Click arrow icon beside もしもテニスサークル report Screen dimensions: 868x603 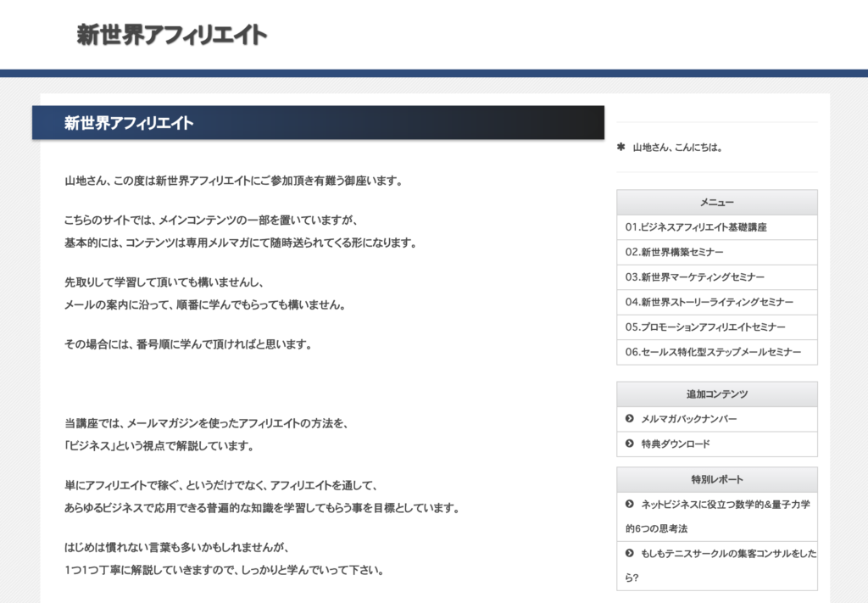point(630,553)
